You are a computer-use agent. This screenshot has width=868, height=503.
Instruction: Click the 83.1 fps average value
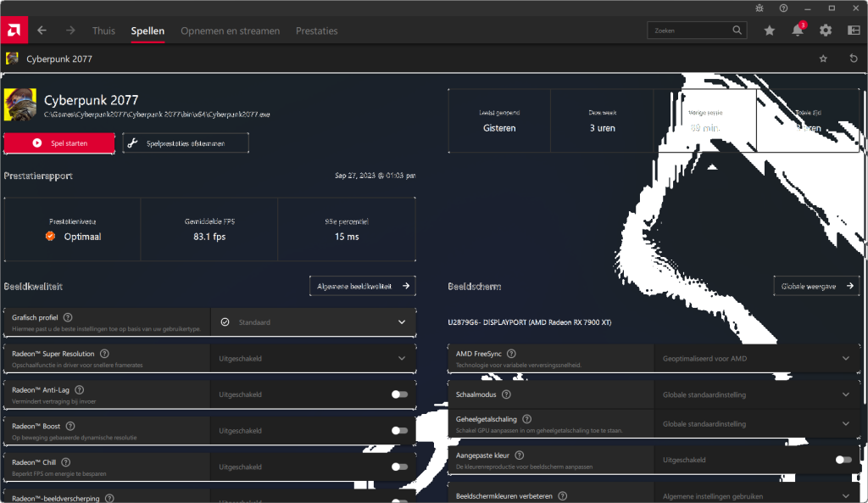209,237
